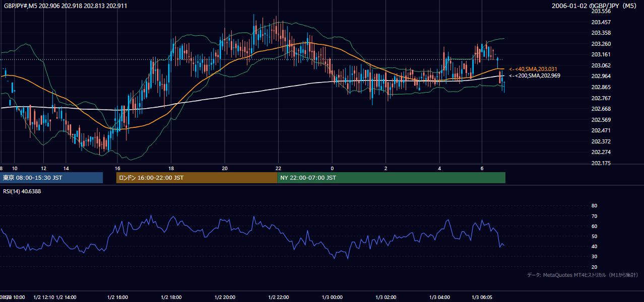Screen dimensions: 644x302
Task: Click the 202.865 price axis label
Action: pyautogui.click(x=601, y=87)
